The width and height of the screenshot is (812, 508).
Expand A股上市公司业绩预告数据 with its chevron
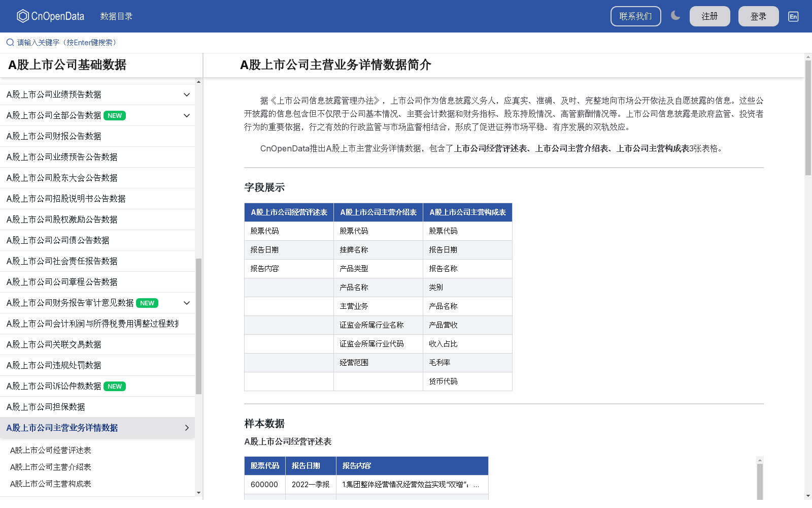coord(186,94)
